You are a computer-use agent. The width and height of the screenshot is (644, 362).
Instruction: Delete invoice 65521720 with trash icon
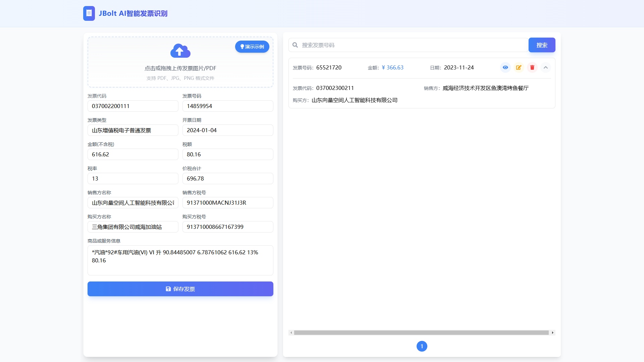coord(532,67)
